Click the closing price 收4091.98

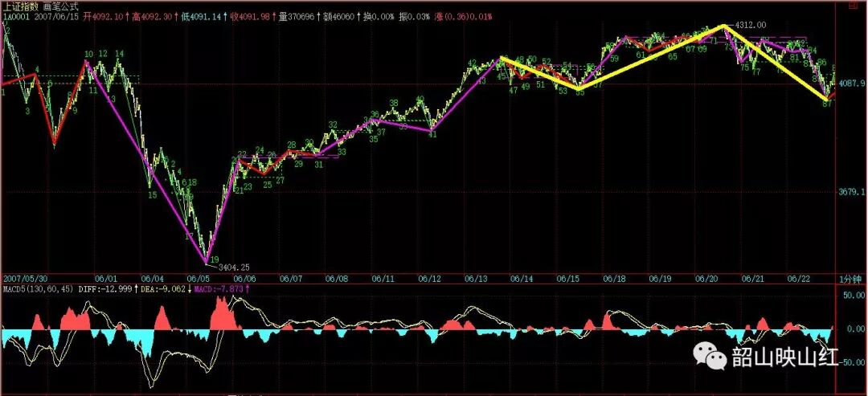(251, 17)
